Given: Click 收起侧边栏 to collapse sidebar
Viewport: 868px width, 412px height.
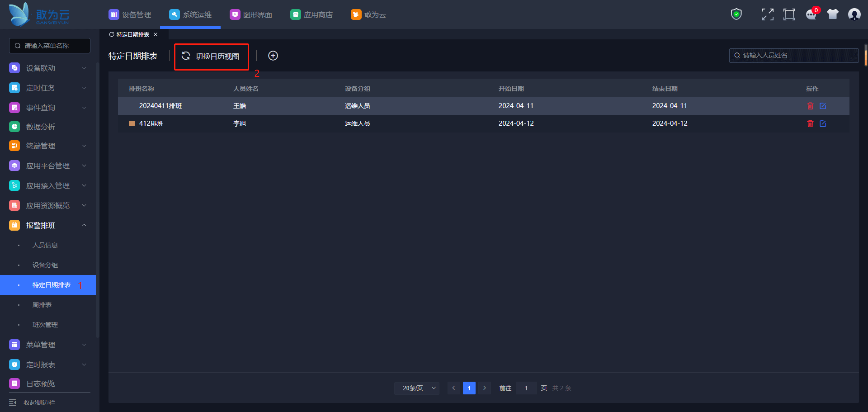Looking at the screenshot, I should [32, 403].
